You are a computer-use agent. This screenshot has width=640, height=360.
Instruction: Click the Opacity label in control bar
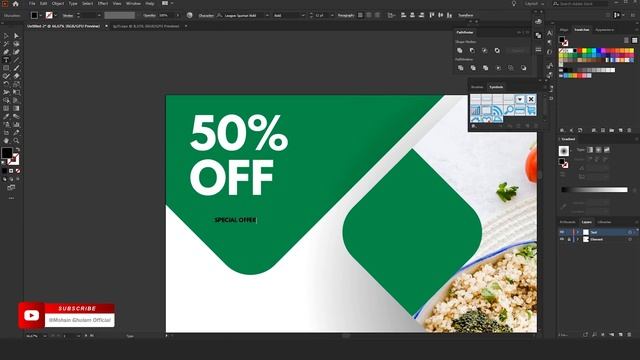149,16
